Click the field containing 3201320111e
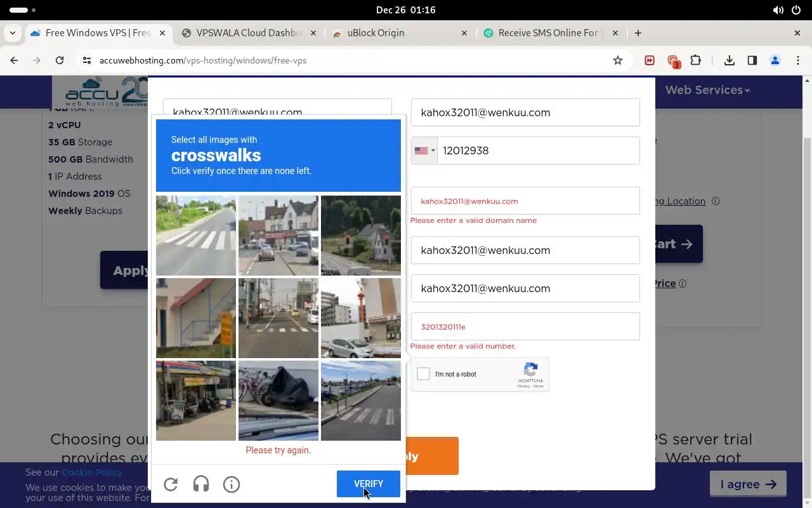 click(525, 326)
